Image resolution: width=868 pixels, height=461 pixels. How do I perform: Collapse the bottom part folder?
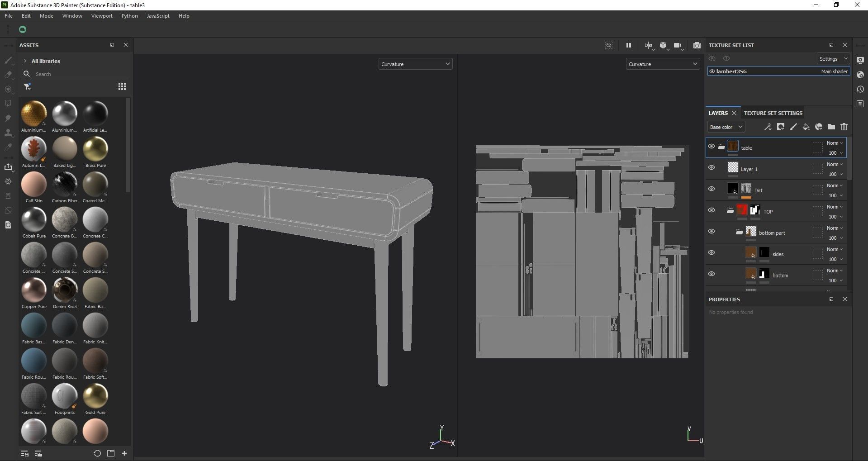point(739,232)
